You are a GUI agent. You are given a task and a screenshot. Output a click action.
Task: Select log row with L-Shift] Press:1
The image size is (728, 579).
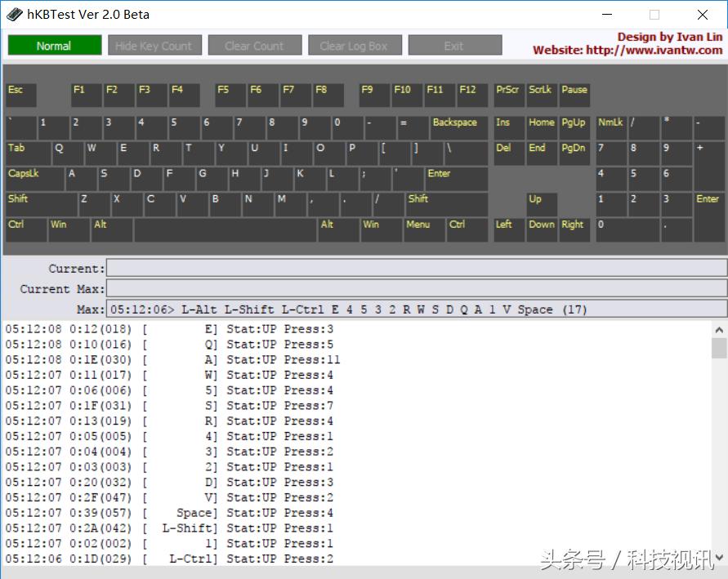pos(169,528)
